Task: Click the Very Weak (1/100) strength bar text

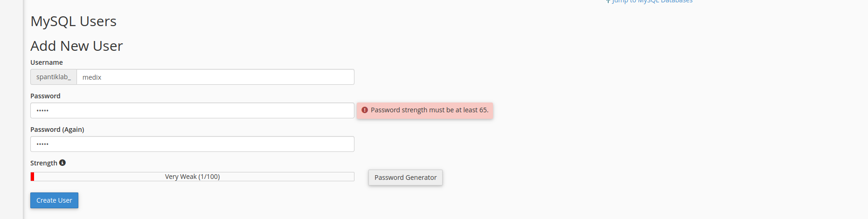Action: click(x=192, y=177)
